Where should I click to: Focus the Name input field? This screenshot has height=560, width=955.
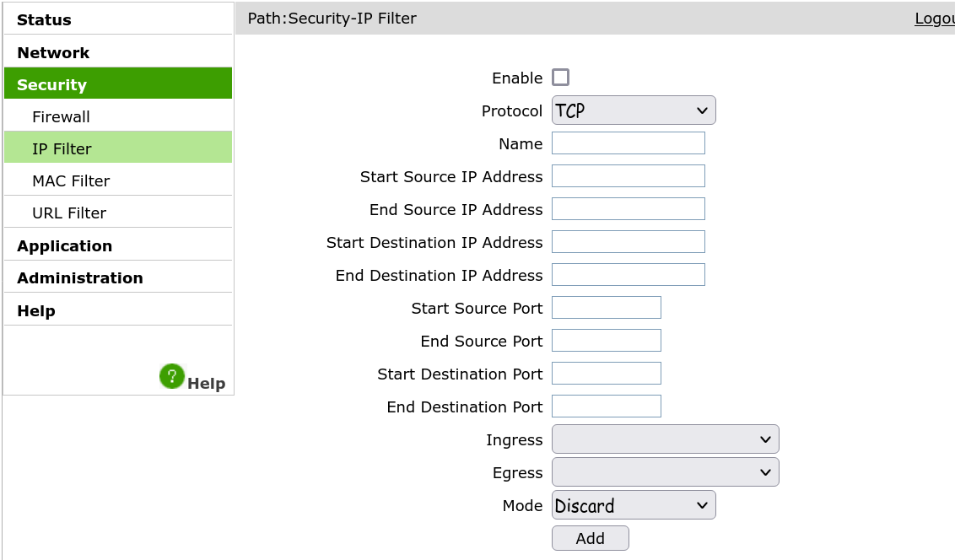pos(628,143)
